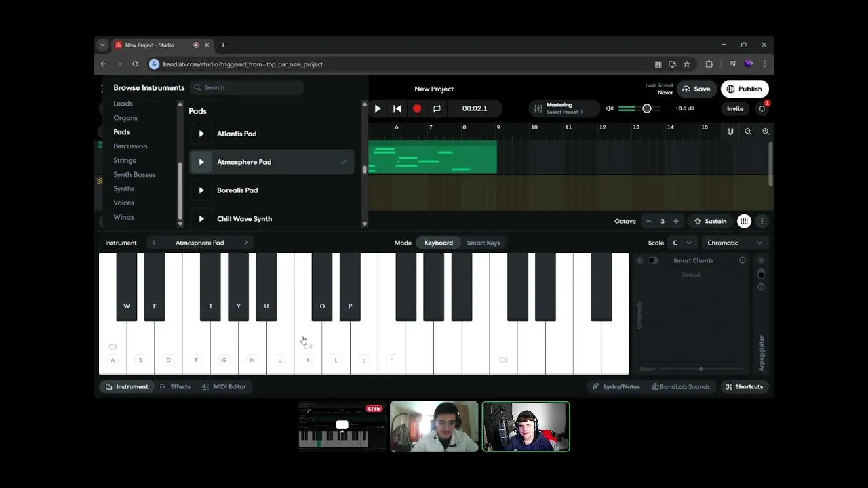The width and height of the screenshot is (868, 488).
Task: Open a new browser tab
Action: coord(223,45)
